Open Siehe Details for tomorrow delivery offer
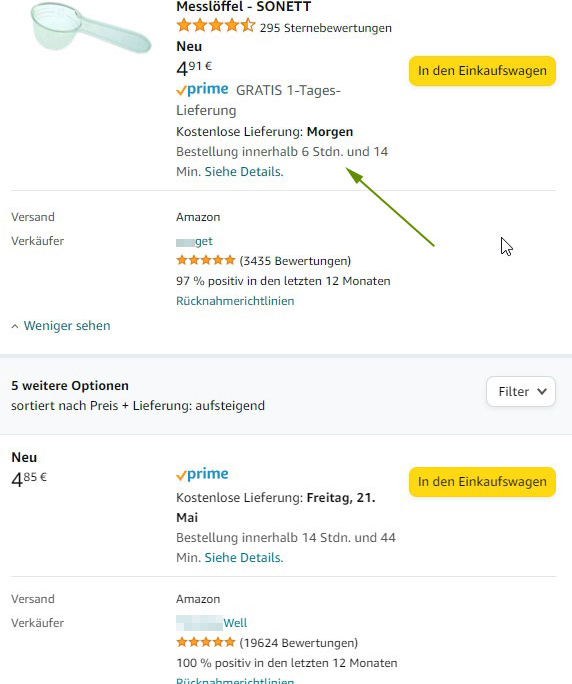 244,171
